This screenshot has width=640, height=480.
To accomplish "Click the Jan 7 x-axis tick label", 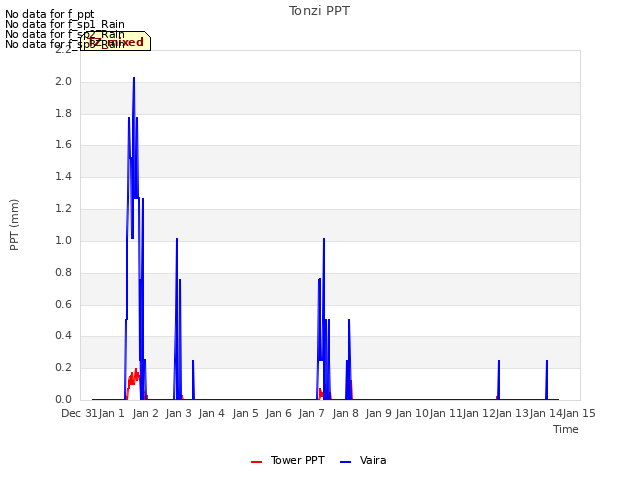I will click(x=311, y=413).
